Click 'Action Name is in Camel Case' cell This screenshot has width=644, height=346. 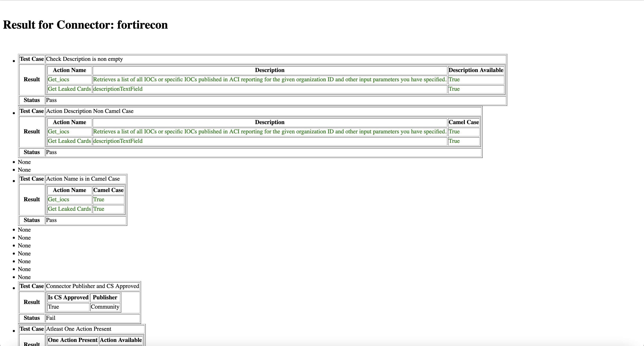pos(83,179)
